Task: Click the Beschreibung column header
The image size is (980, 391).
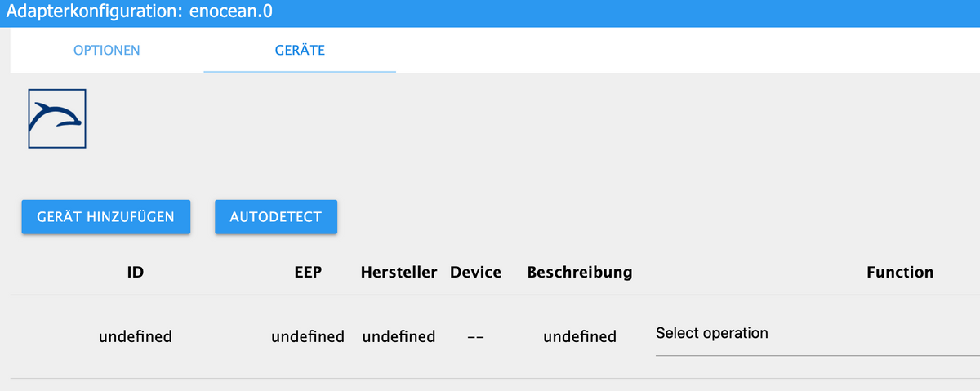Action: pos(580,272)
